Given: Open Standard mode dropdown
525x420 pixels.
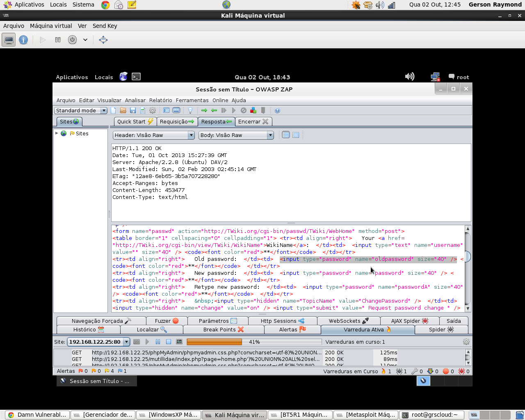Looking at the screenshot, I should pyautogui.click(x=80, y=110).
